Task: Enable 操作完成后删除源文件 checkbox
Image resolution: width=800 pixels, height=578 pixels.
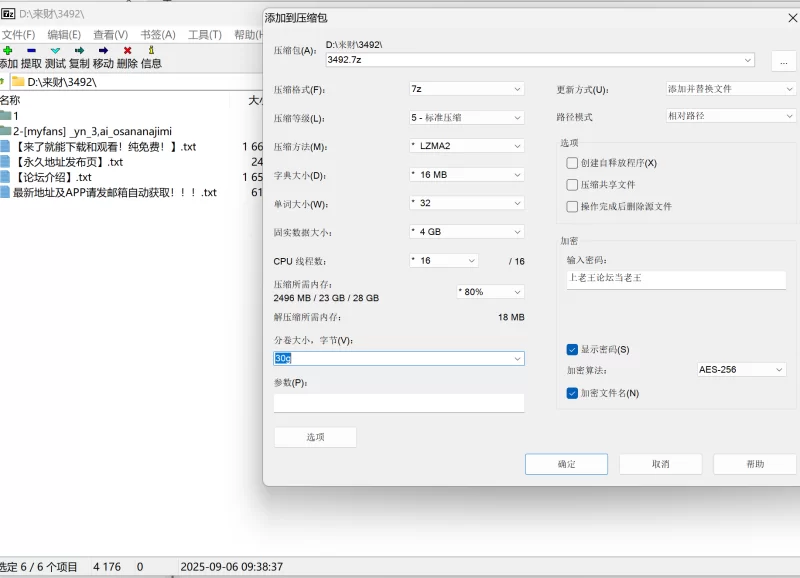Action: coord(572,207)
